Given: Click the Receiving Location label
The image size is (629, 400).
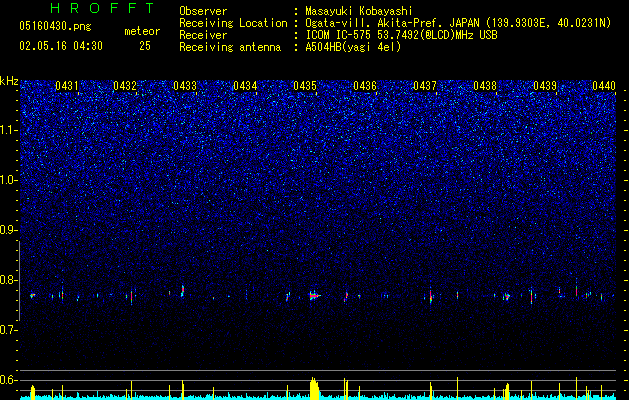Looking at the screenshot, I should click(233, 23).
